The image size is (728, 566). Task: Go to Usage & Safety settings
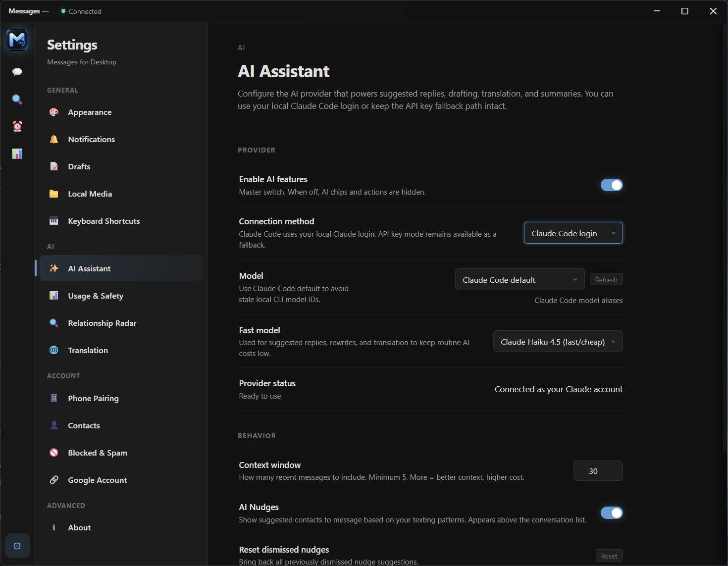(x=121, y=296)
